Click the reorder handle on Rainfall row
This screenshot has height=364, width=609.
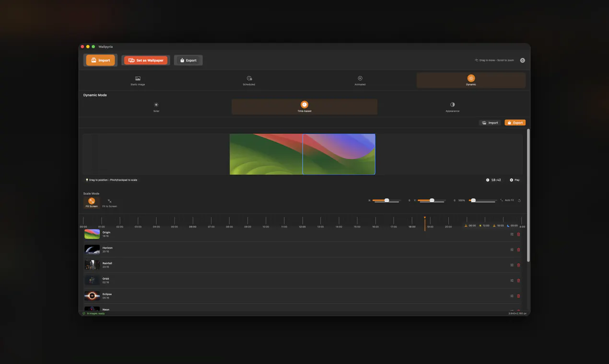[512, 265]
